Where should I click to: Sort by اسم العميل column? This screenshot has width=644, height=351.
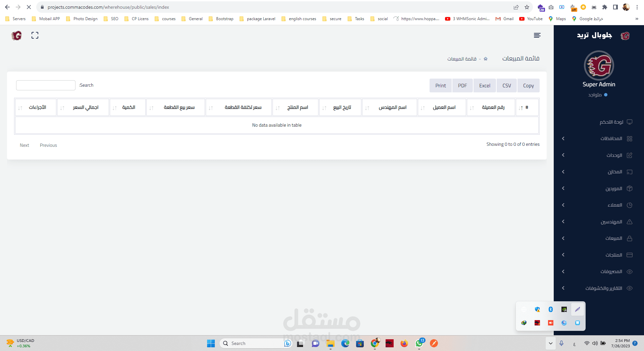tap(442, 107)
